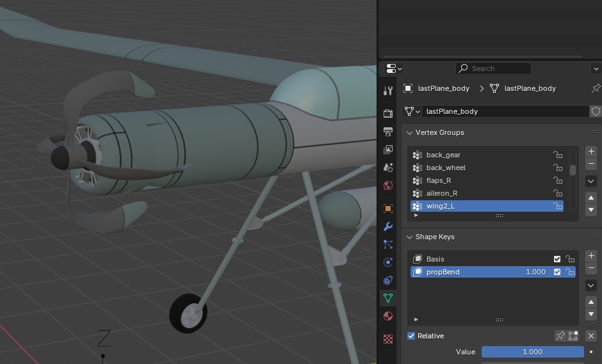Mute the Basis shape key checkbox
602x364 pixels.
click(x=557, y=259)
